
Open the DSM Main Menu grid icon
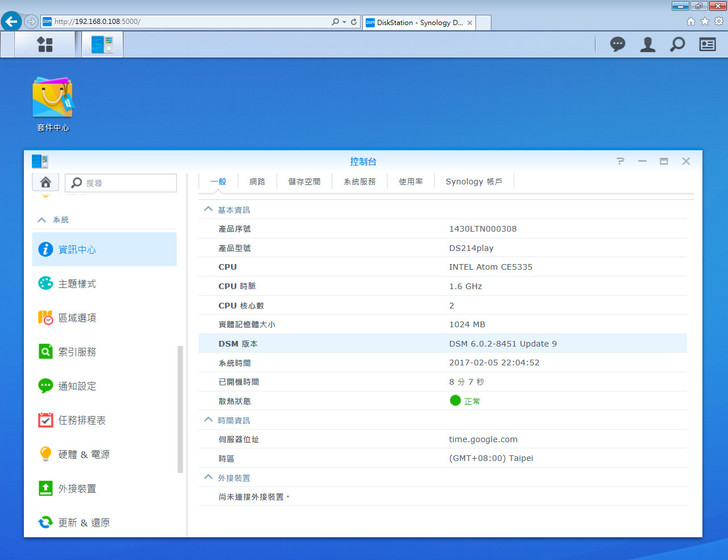pyautogui.click(x=45, y=44)
